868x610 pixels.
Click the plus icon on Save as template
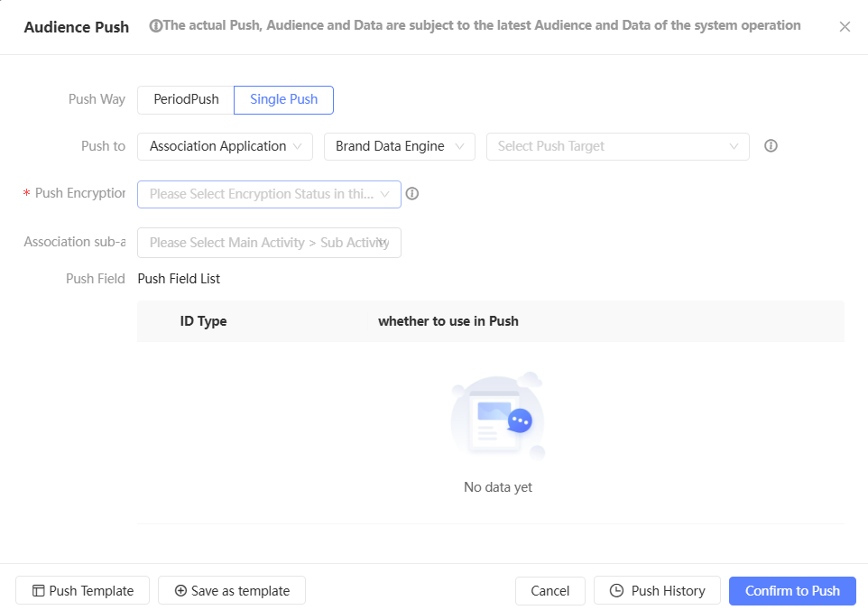pos(180,591)
